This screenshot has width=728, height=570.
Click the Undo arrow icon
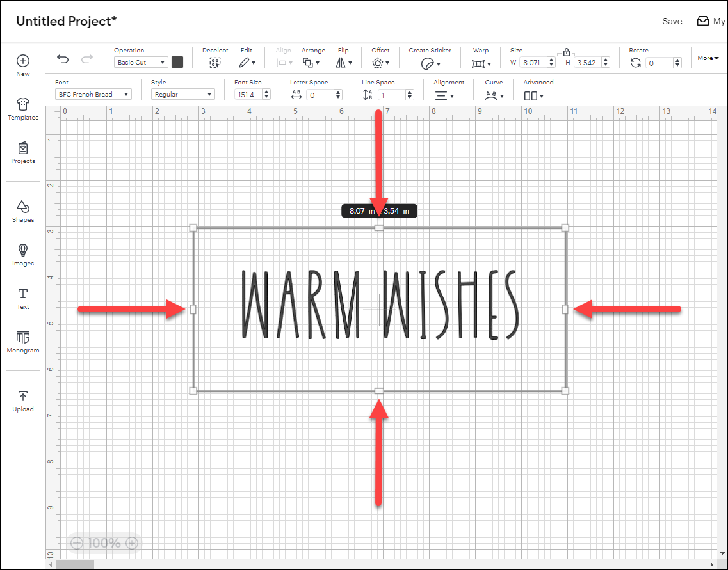pos(63,59)
